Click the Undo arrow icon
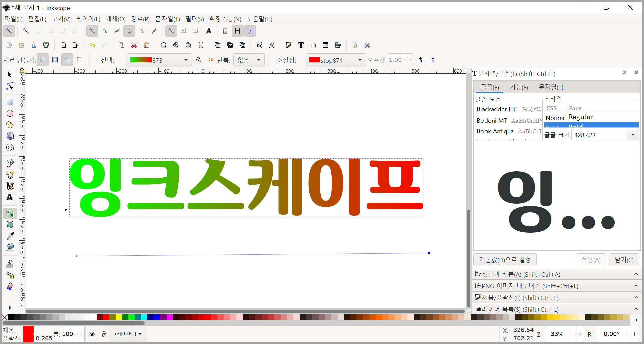 (x=92, y=45)
